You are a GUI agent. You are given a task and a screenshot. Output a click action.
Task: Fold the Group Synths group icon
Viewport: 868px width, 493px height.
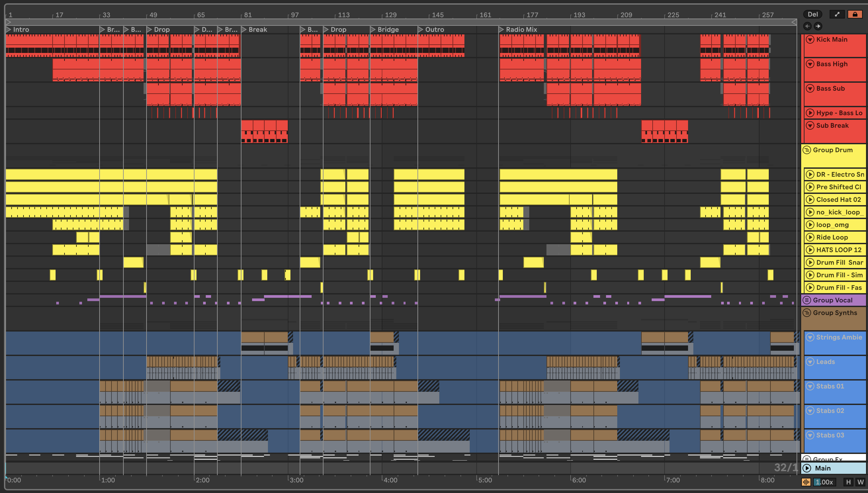pos(807,313)
